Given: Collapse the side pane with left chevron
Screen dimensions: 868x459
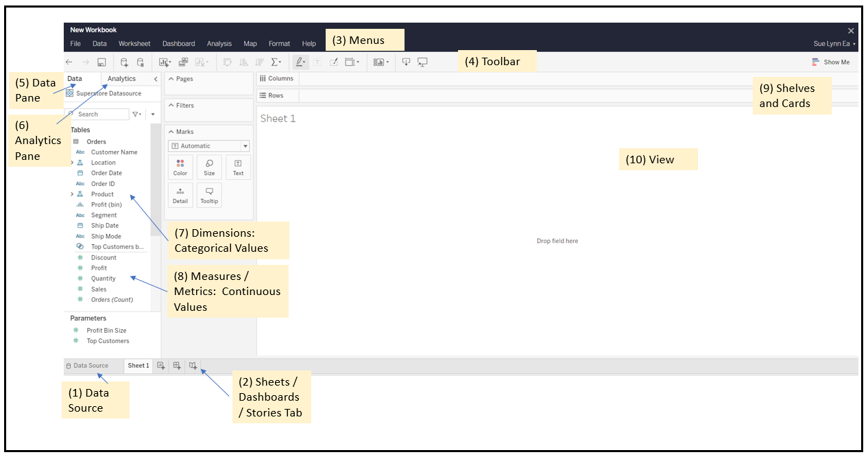Looking at the screenshot, I should pos(156,79).
